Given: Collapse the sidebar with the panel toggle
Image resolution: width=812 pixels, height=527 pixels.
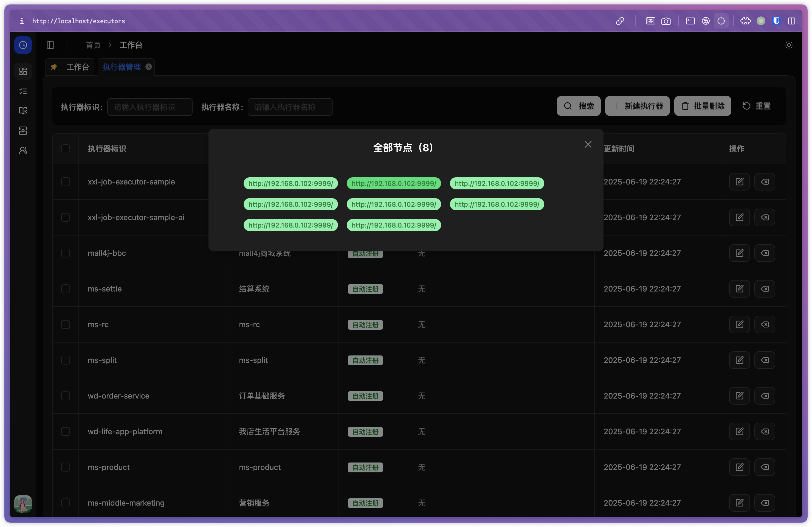Looking at the screenshot, I should click(x=50, y=45).
